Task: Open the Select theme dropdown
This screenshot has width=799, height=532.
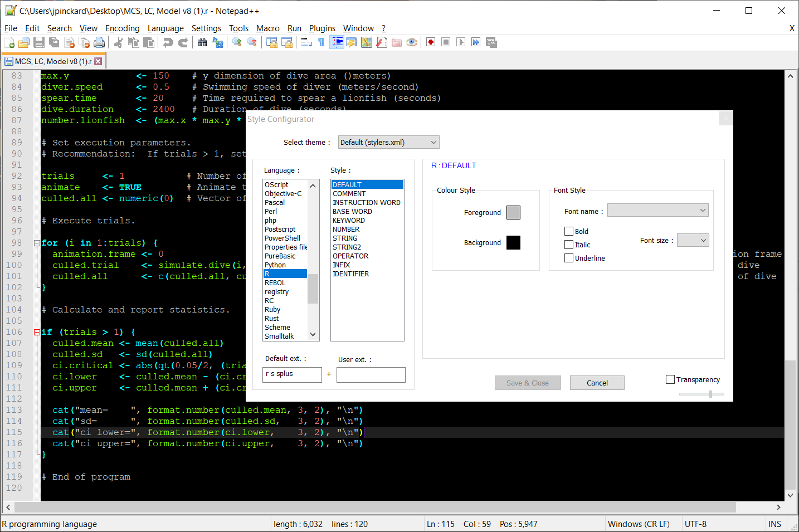Action: pos(389,142)
